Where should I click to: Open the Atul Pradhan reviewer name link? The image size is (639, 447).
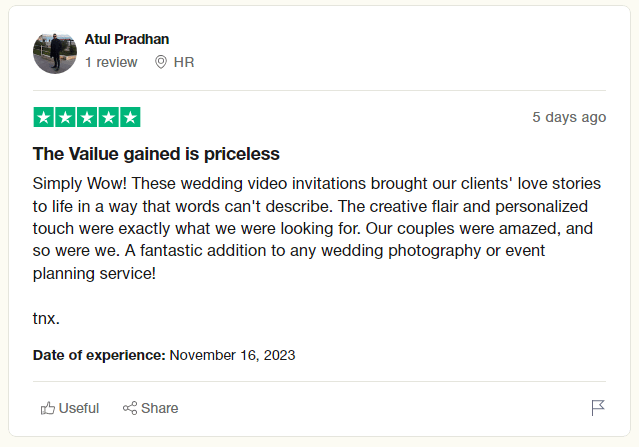(127, 39)
